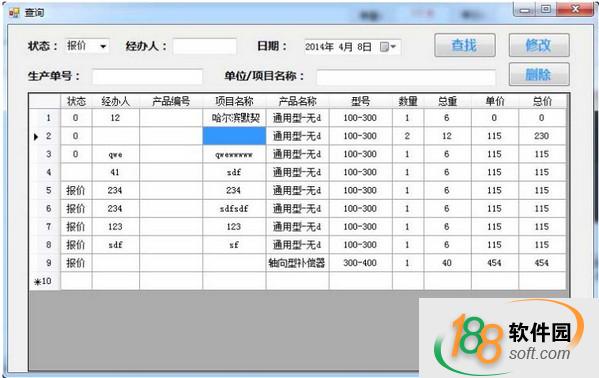Click the 查询 window app icon
The height and width of the screenshot is (378, 599).
14,13
